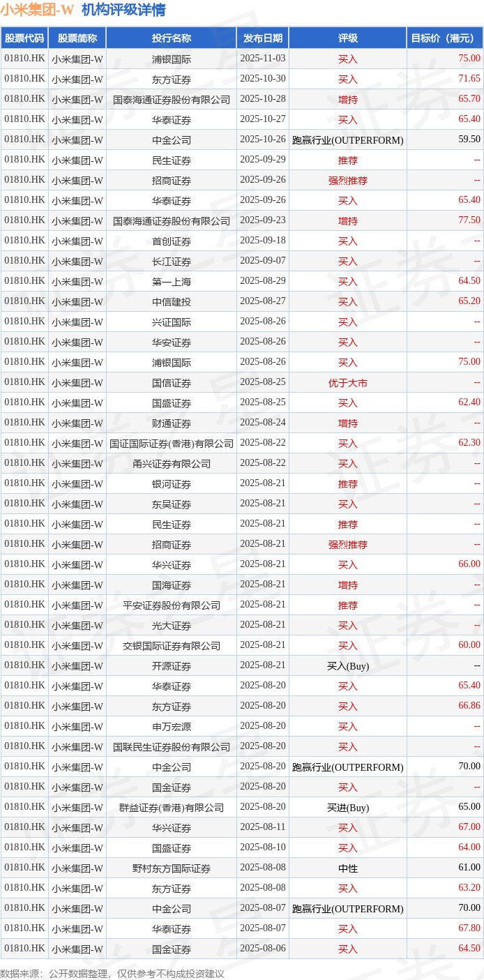Click the 买入(Buy) rating cell

(348, 666)
